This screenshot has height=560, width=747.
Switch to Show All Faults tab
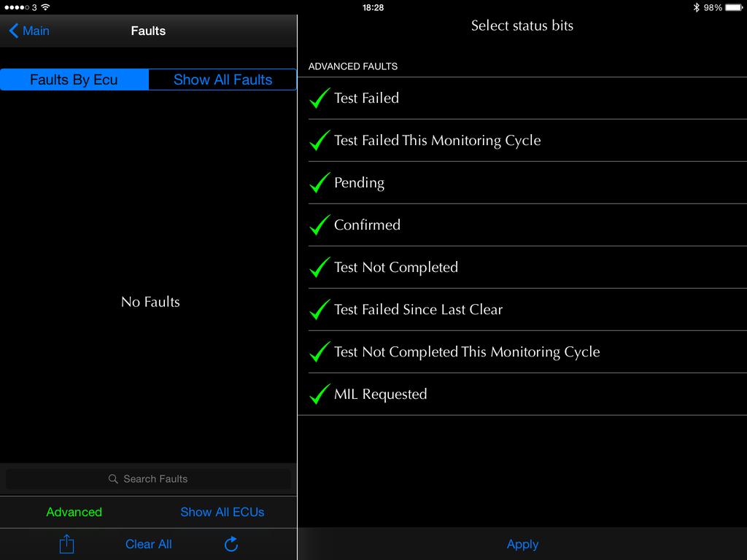[222, 79]
